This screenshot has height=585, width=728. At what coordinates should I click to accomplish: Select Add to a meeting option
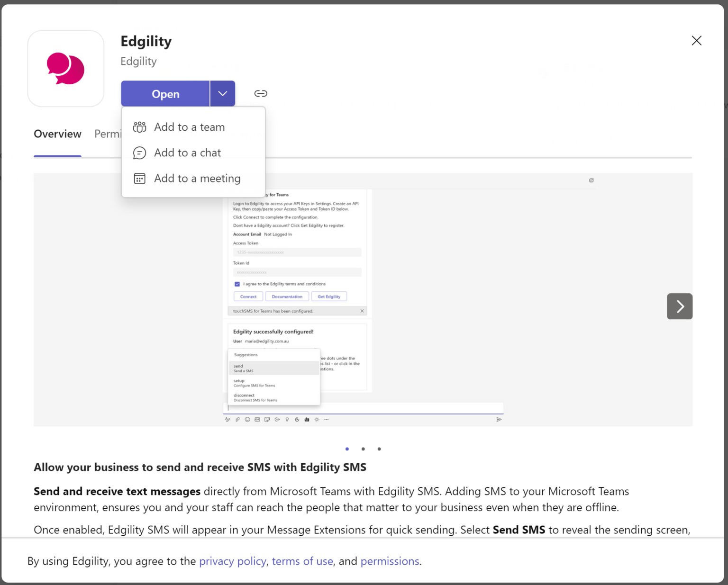point(198,179)
